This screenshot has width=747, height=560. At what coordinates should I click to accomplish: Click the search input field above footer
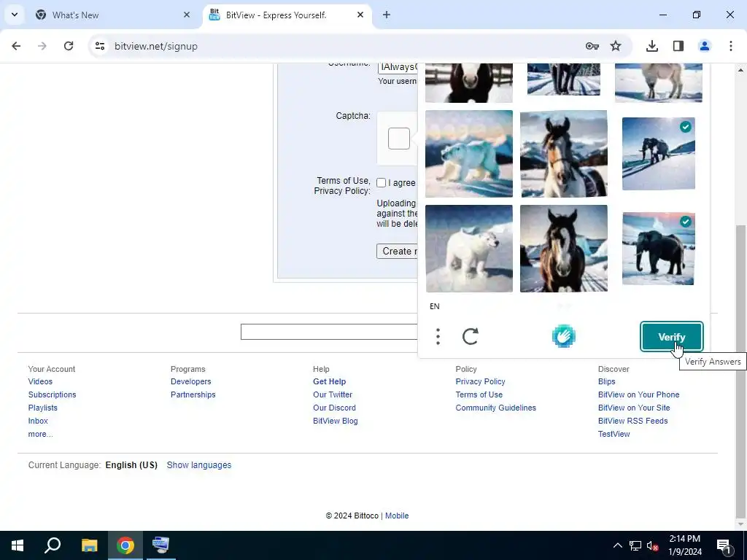pyautogui.click(x=329, y=332)
